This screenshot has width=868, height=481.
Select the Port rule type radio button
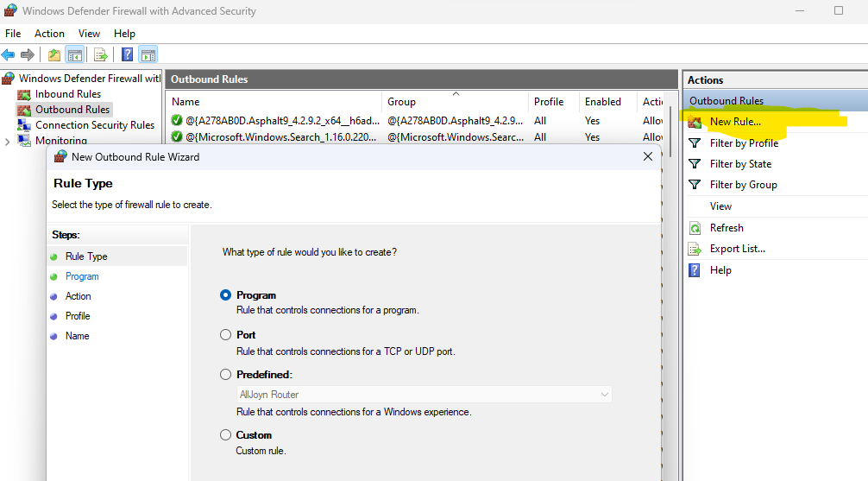coord(225,335)
